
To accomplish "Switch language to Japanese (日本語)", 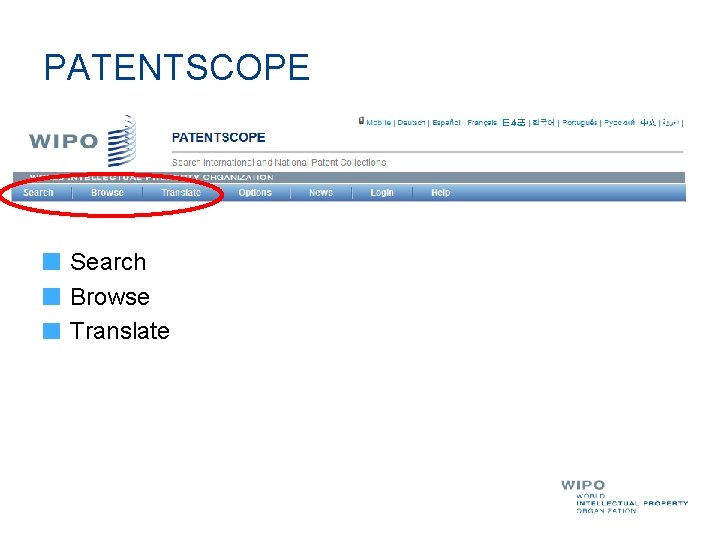I will pos(513,123).
